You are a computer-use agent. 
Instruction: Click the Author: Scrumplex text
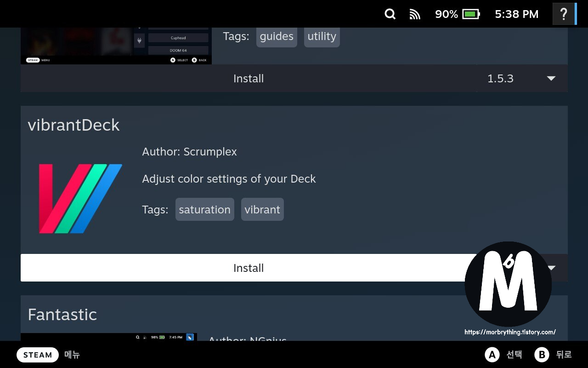click(x=189, y=152)
